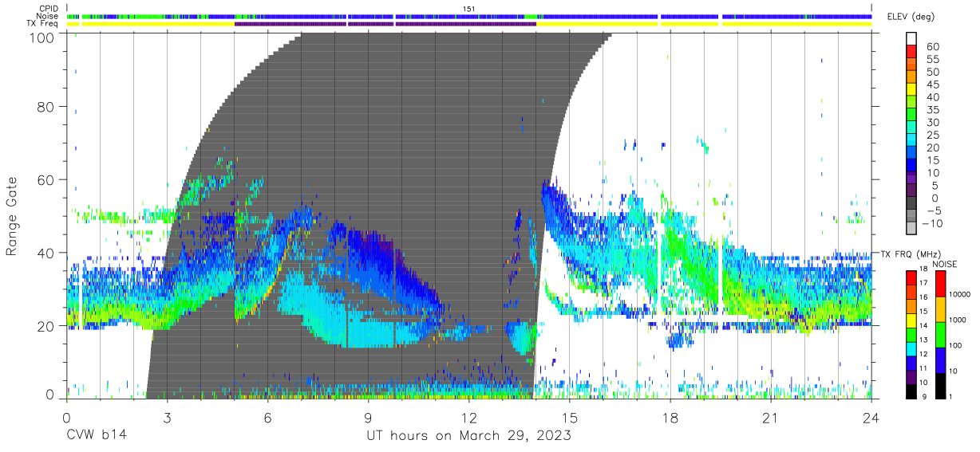This screenshot has width=980, height=452.
Task: Click the '25' label on the elevation scale
Action: 932,136
